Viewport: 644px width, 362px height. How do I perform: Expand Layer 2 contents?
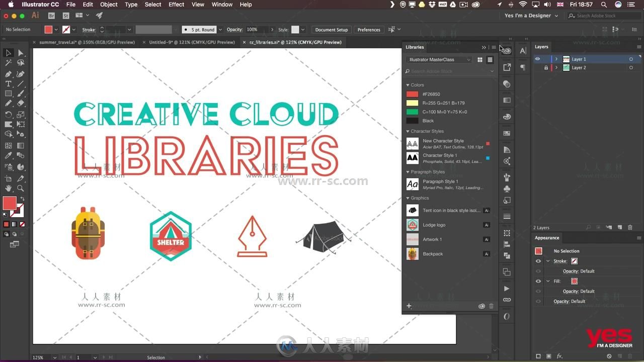556,68
